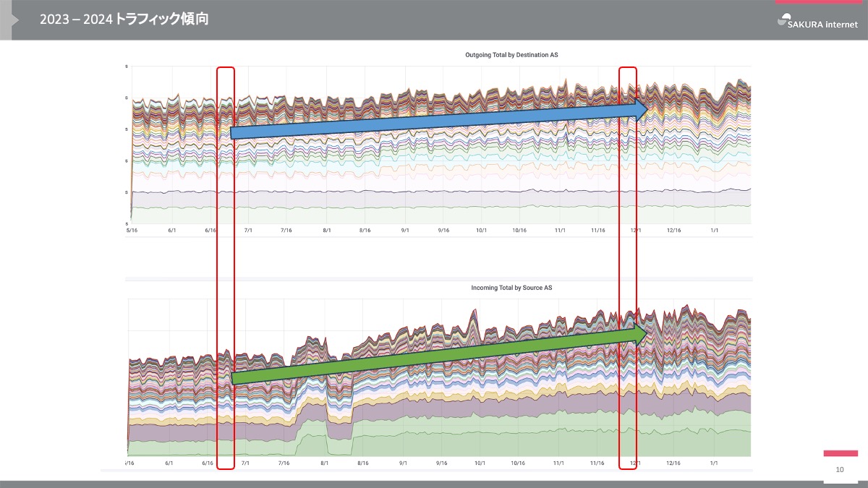Click the 8/1 date label on Outgoing chart
This screenshot has width=868, height=488.
click(x=326, y=231)
